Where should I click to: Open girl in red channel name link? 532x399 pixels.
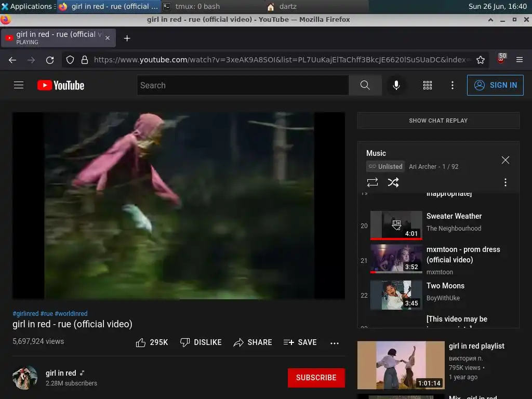tap(61, 373)
